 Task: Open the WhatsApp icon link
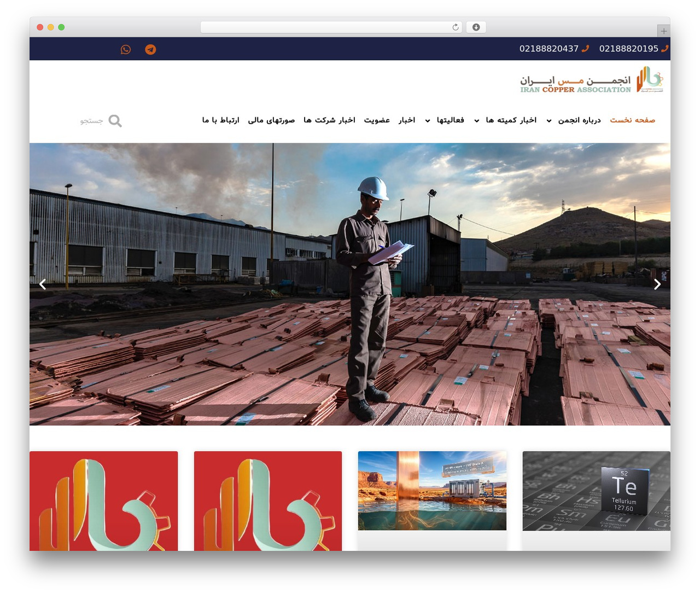pyautogui.click(x=126, y=49)
